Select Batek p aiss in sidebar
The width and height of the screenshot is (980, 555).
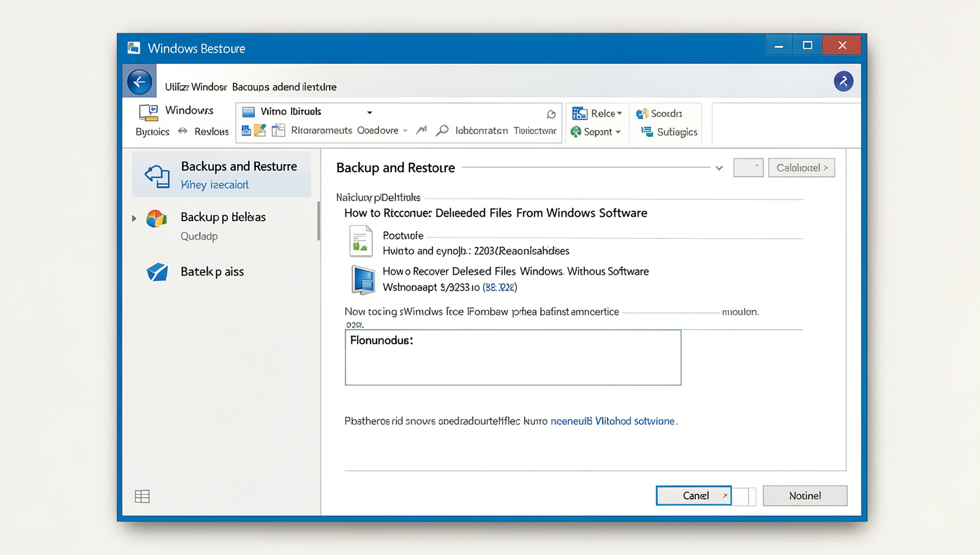(x=212, y=271)
